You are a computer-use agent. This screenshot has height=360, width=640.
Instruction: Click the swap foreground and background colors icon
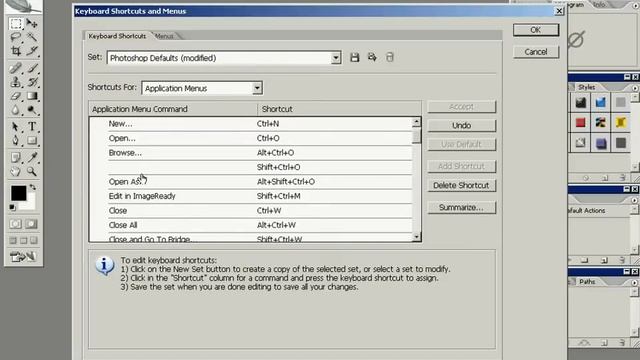click(x=33, y=187)
